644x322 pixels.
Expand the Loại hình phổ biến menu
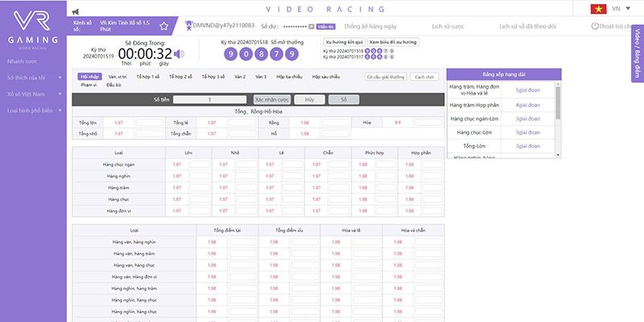35,110
